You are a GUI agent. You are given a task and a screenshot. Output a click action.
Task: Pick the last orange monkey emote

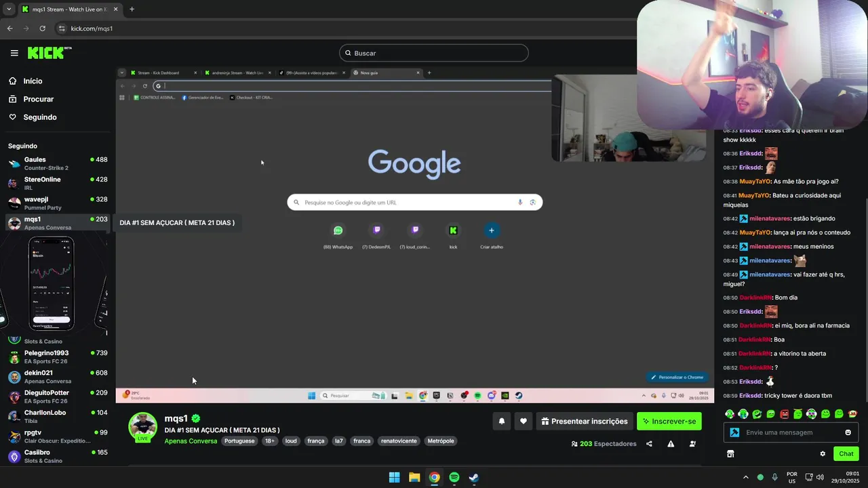click(x=852, y=414)
